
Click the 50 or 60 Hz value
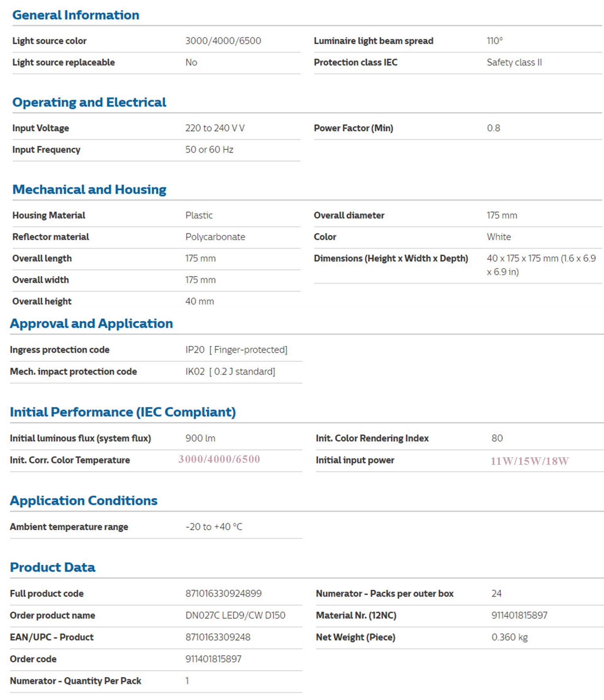[209, 150]
